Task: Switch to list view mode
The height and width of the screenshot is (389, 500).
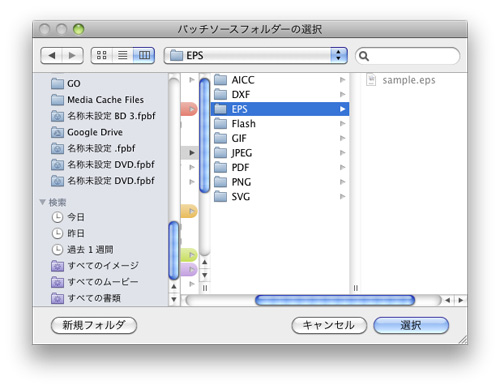Action: pos(123,55)
